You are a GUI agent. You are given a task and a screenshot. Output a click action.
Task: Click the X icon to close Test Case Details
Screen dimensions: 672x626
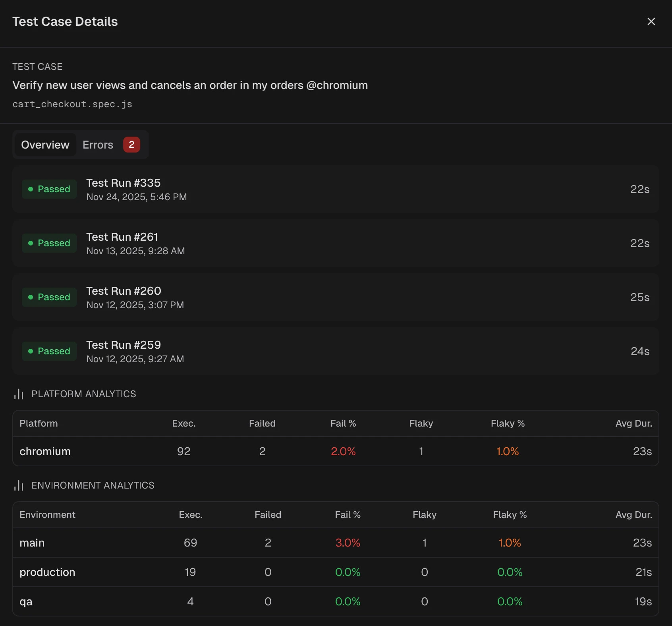[651, 21]
